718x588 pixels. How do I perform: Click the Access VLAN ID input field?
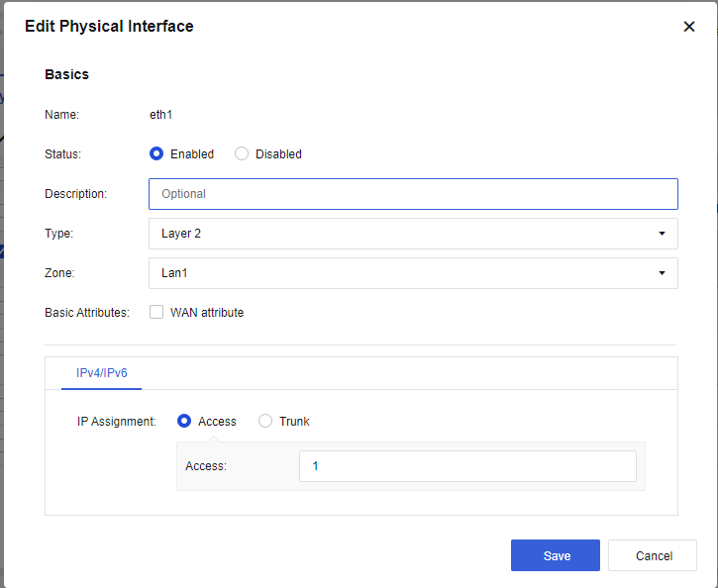coord(467,466)
